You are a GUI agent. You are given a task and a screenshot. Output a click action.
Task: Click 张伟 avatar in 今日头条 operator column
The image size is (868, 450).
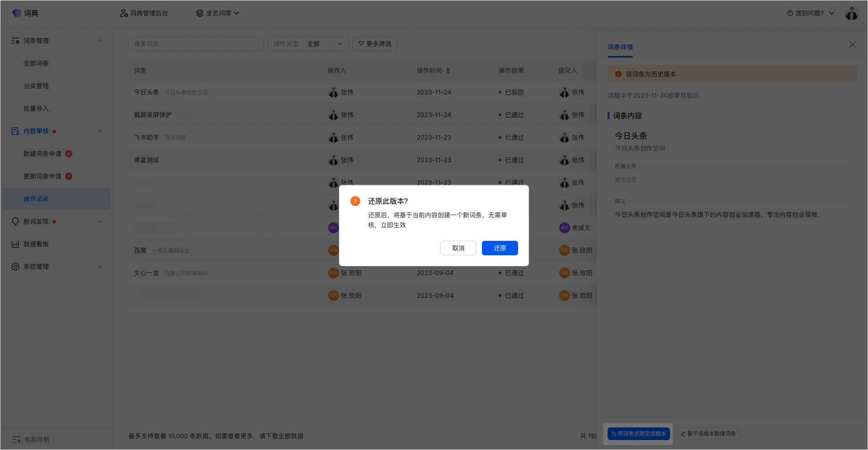pyautogui.click(x=333, y=92)
